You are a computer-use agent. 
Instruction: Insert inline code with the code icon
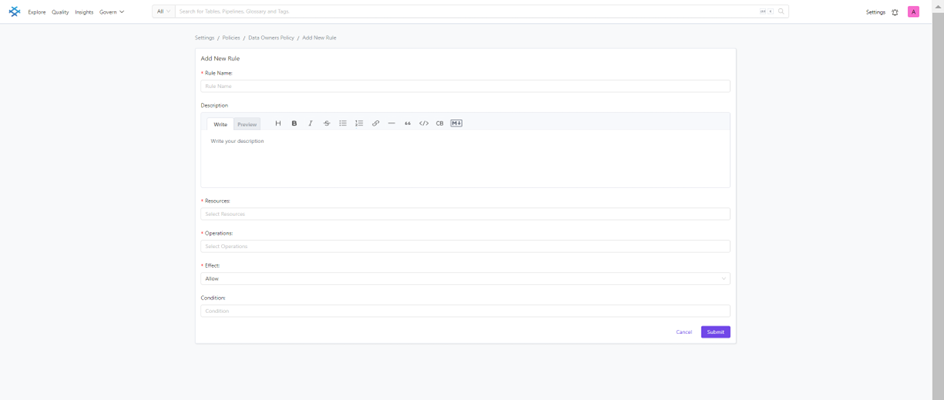[x=424, y=124]
